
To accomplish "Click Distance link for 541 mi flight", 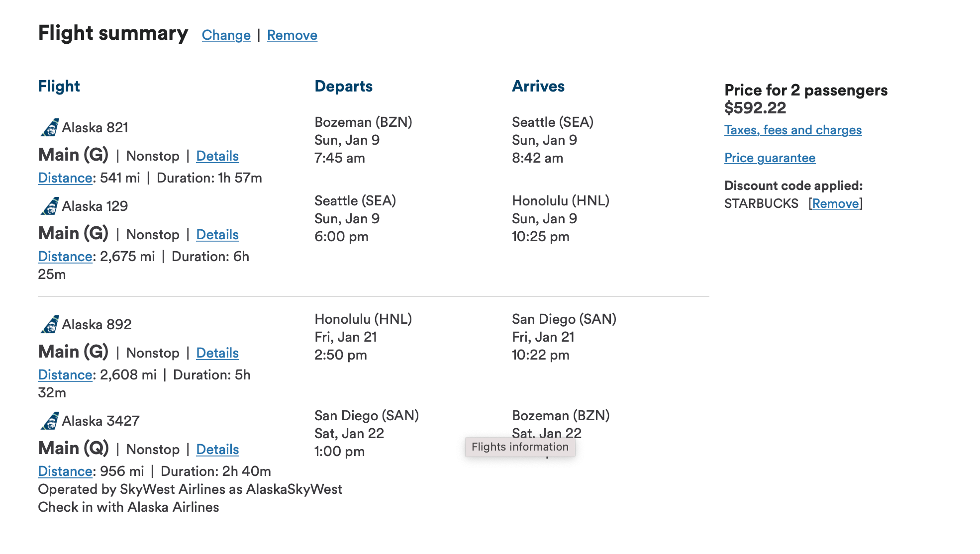I will [x=65, y=178].
